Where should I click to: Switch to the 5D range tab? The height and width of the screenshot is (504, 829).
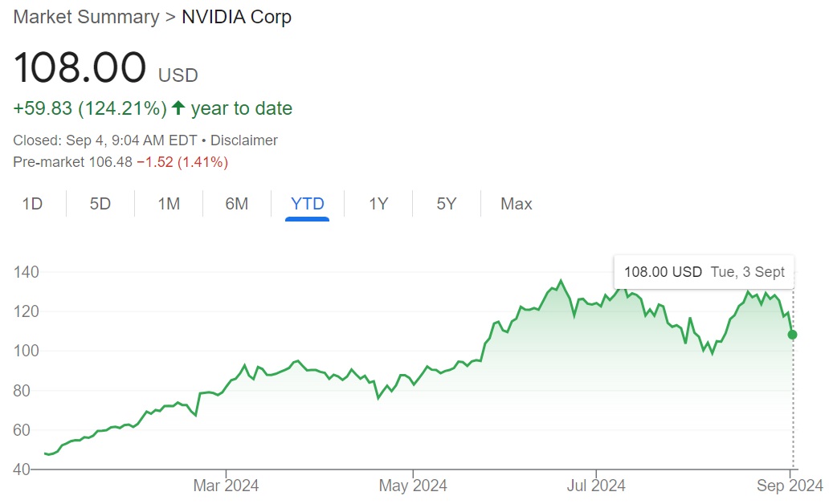100,204
